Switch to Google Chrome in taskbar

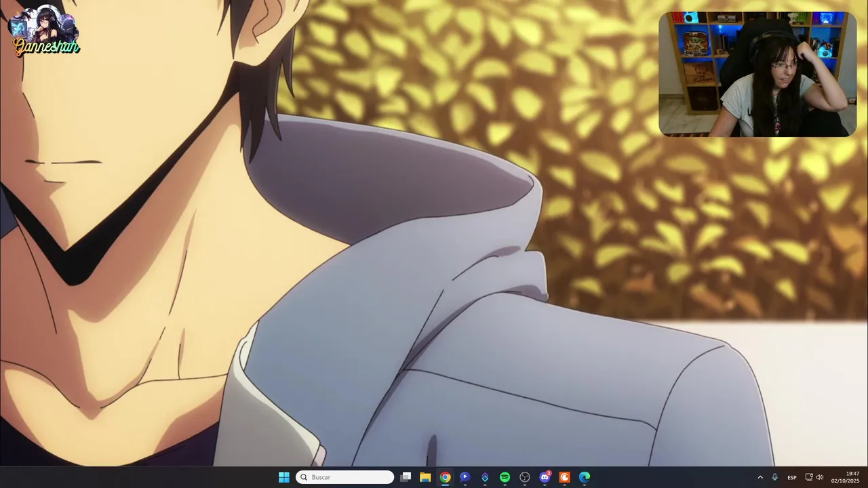(x=445, y=477)
